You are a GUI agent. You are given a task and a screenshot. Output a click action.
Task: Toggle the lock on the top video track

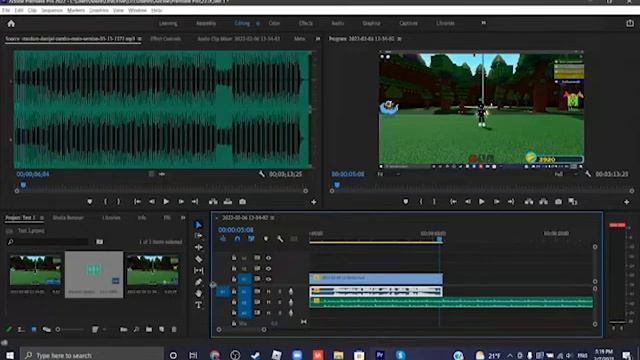click(x=234, y=258)
